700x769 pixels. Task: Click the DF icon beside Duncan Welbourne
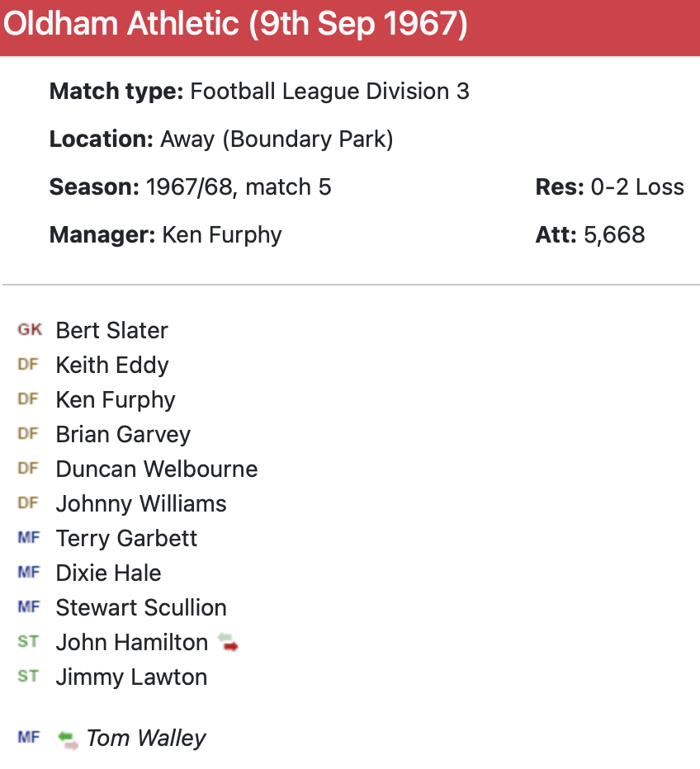click(x=28, y=469)
